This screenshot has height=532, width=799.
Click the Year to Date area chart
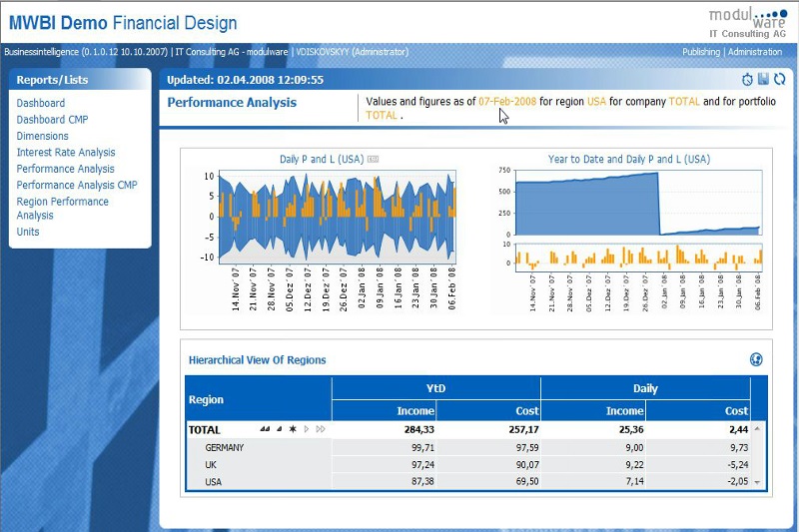point(638,203)
